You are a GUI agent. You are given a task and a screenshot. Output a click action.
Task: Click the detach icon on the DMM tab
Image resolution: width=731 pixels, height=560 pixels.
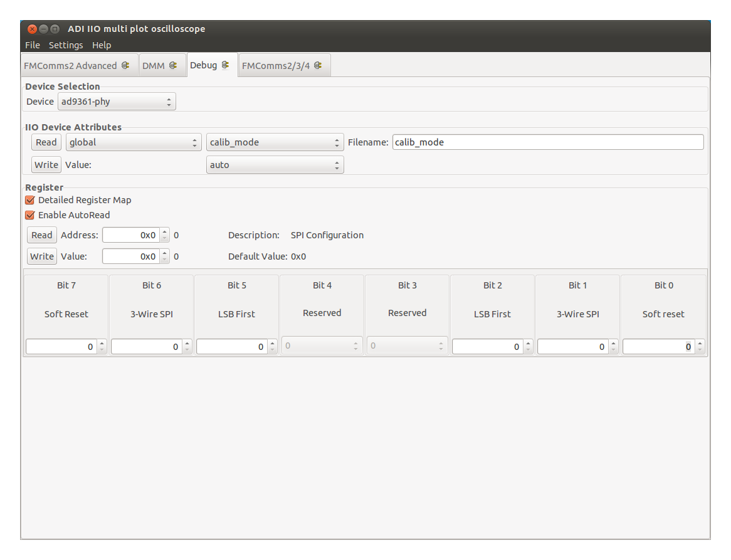pyautogui.click(x=173, y=65)
